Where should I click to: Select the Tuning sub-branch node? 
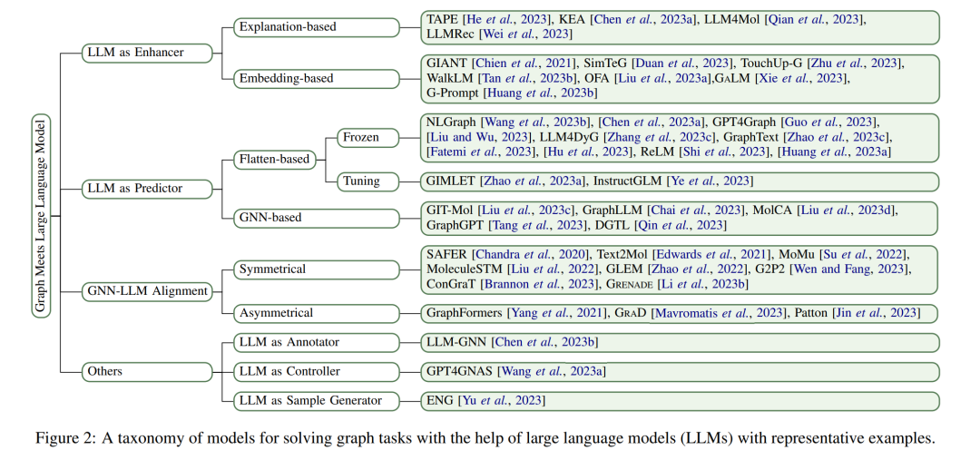click(368, 181)
